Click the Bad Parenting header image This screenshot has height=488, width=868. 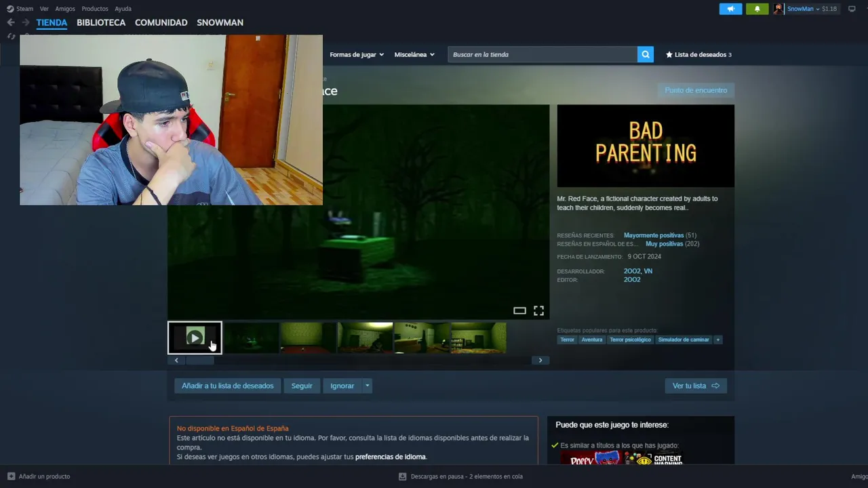(x=646, y=146)
